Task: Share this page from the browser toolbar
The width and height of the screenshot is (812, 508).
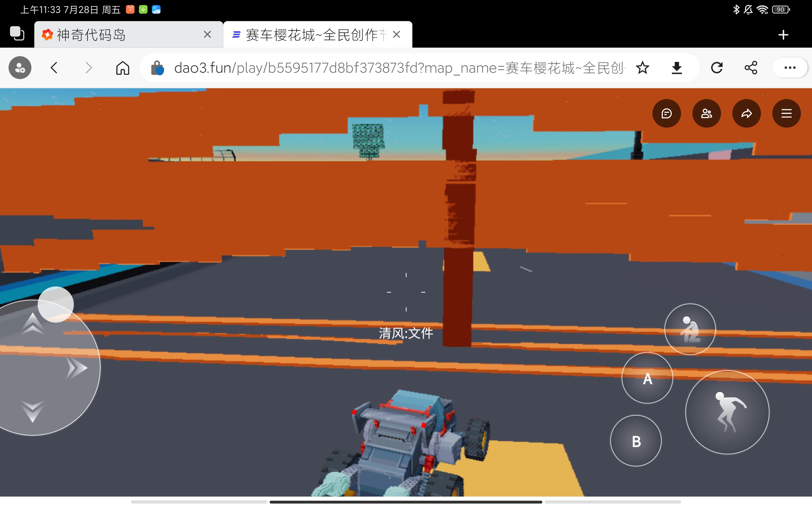Action: click(x=750, y=68)
